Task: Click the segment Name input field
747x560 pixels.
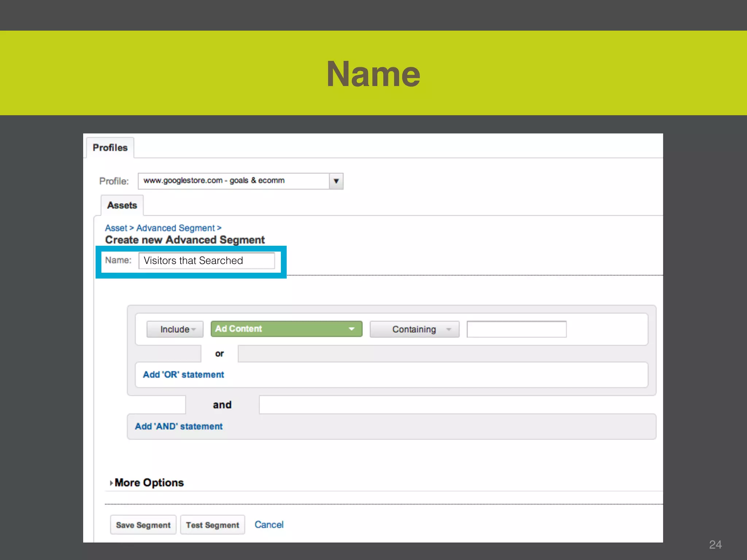Action: tap(206, 261)
